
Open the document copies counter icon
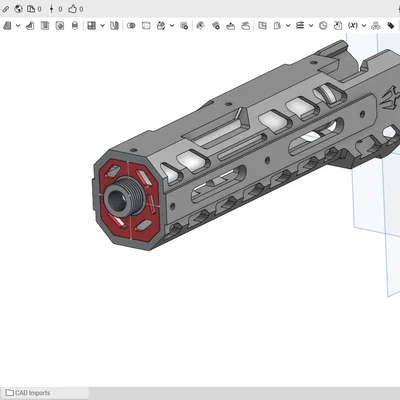31,9
